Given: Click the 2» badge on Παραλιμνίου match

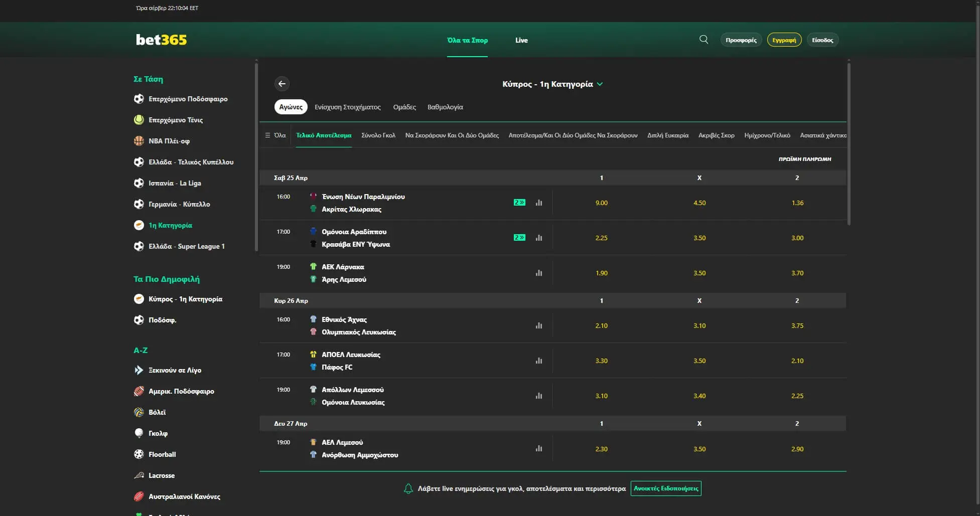Looking at the screenshot, I should (519, 203).
